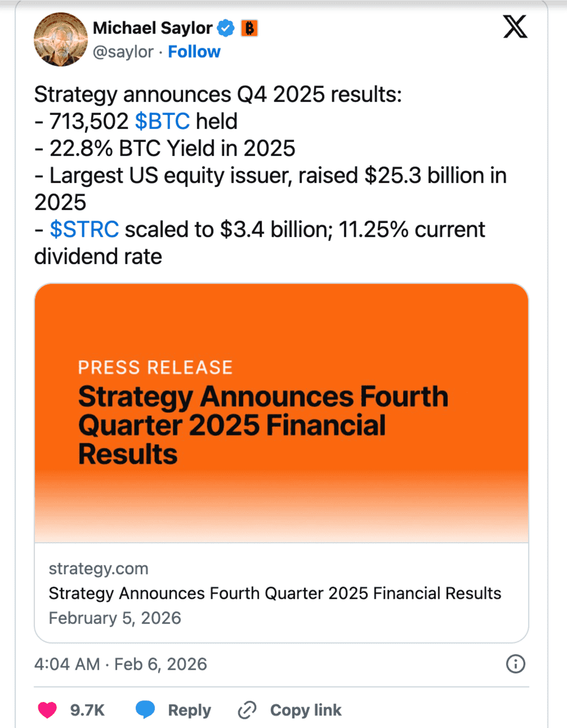Click the blue verified checkmark badge
The height and width of the screenshot is (728, 567).
click(x=226, y=28)
